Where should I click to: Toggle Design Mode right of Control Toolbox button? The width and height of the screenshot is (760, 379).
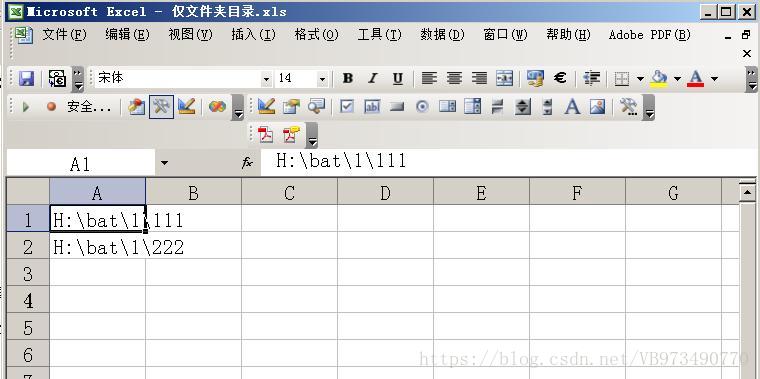[187, 107]
